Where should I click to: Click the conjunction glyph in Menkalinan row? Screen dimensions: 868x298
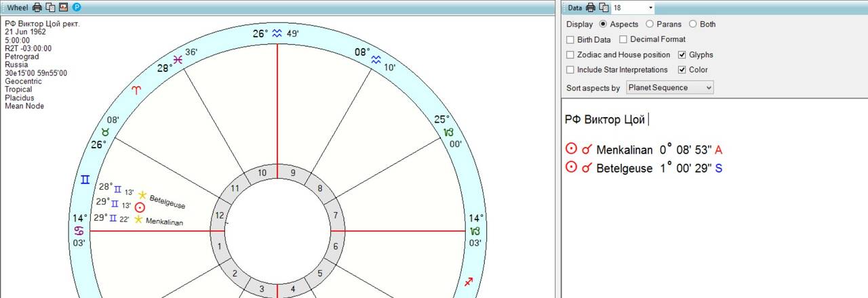click(x=587, y=150)
